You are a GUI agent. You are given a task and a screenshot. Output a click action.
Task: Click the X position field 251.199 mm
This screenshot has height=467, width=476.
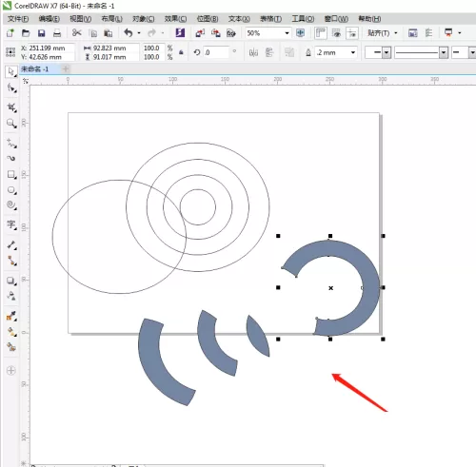[51, 49]
